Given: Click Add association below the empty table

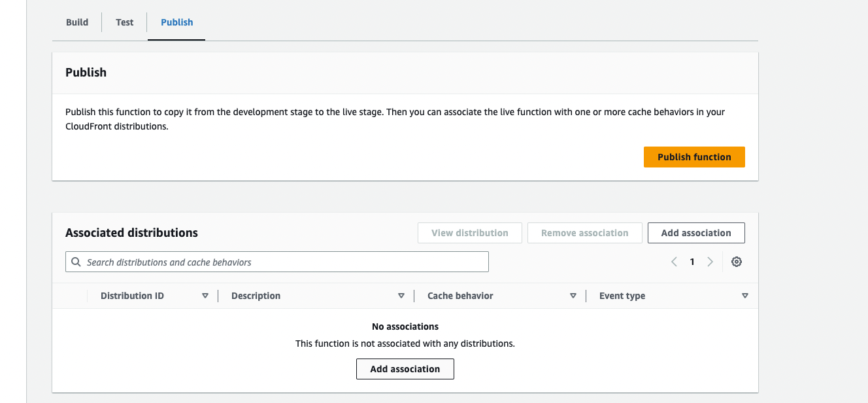Looking at the screenshot, I should (405, 368).
